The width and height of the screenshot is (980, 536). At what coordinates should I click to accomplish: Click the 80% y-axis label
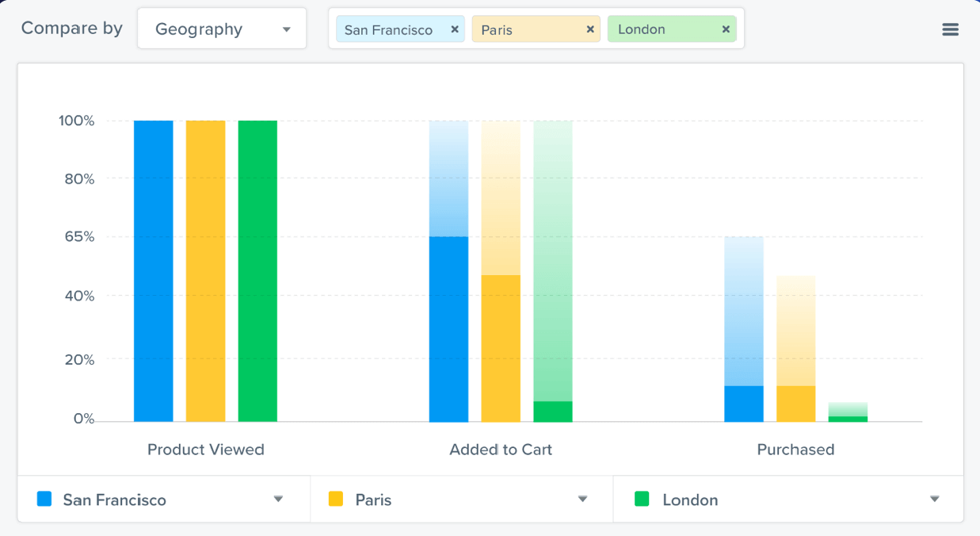click(79, 179)
